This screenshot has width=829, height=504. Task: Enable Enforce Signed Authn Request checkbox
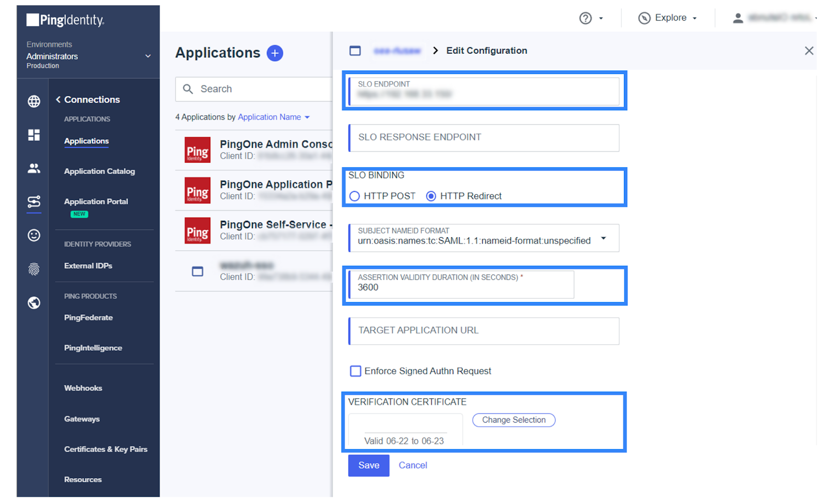355,371
